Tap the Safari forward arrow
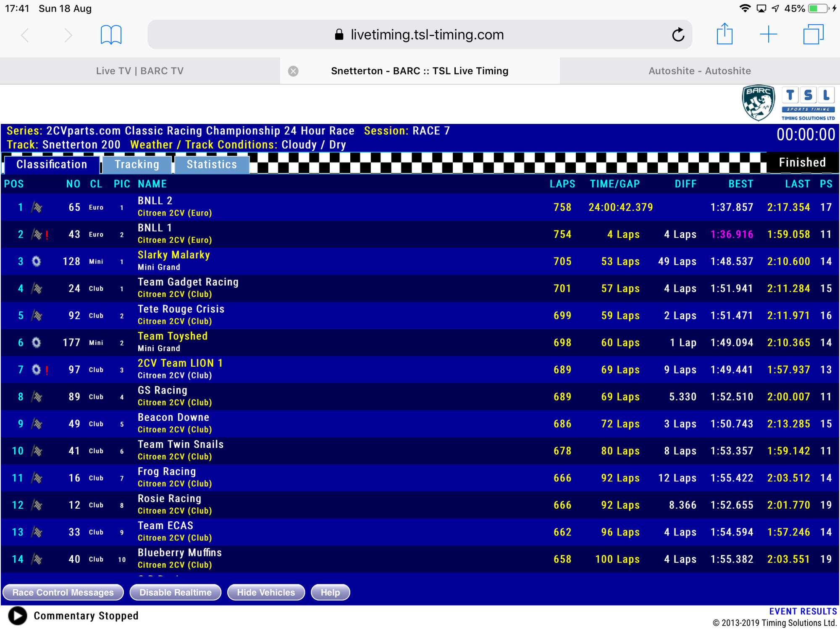The image size is (840, 630). tap(68, 35)
